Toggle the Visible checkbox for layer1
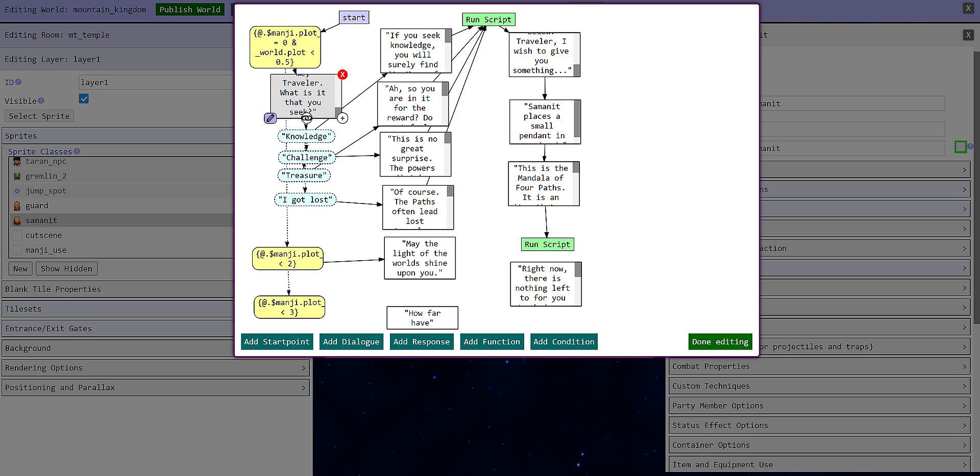 pos(84,99)
